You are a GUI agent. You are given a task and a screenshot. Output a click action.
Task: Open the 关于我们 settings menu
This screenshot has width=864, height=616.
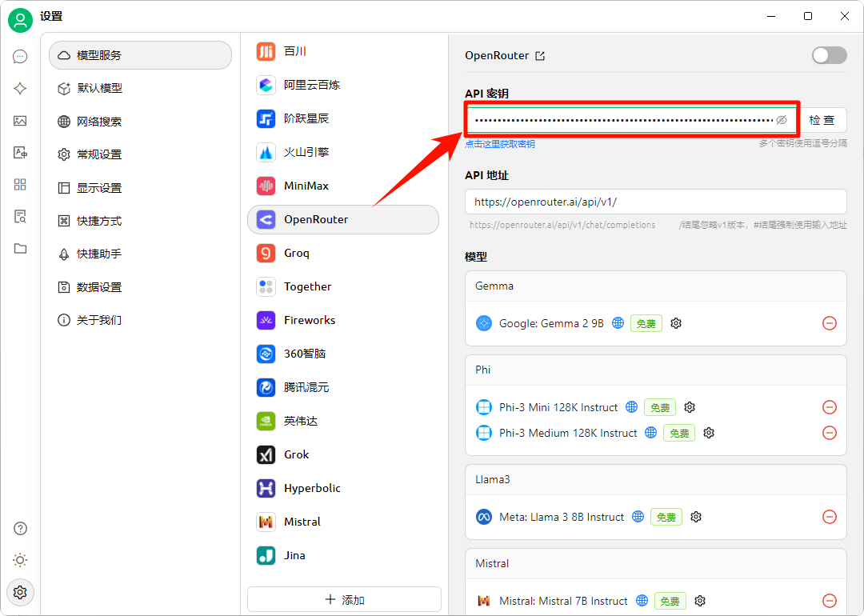140,320
